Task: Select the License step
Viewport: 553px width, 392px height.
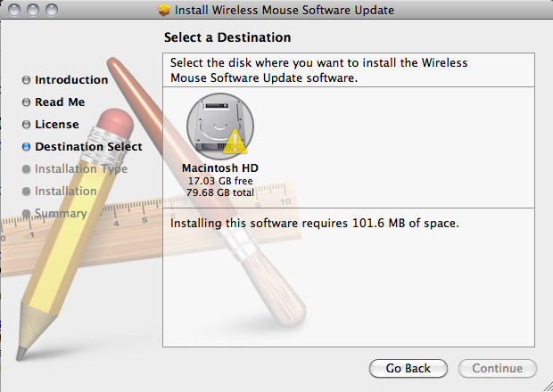Action: 57,125
